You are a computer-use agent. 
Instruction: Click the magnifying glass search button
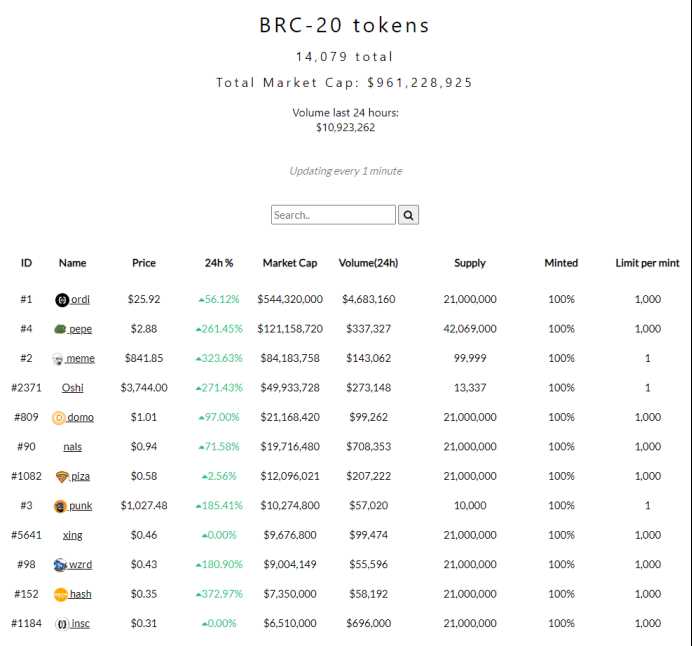[408, 215]
